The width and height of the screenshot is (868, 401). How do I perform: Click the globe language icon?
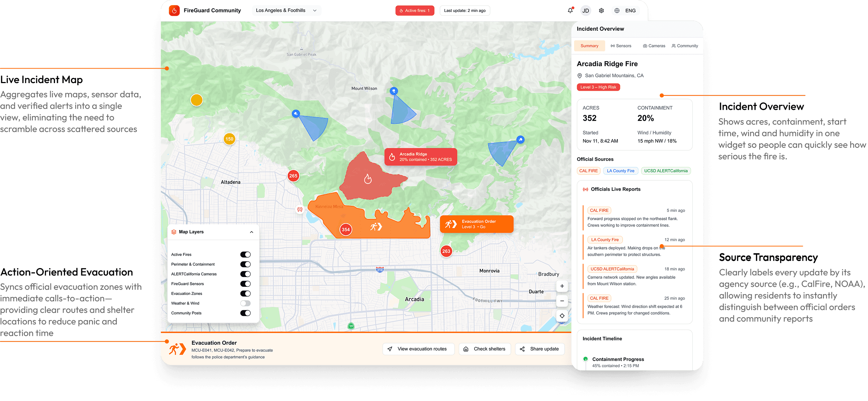(x=617, y=10)
